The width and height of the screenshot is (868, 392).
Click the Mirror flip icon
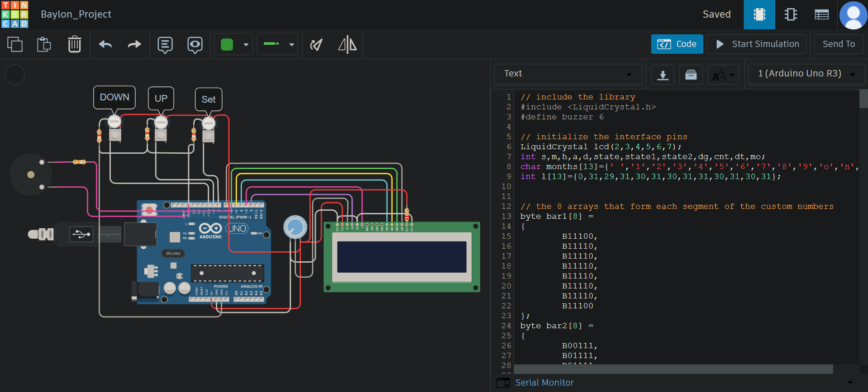(347, 44)
